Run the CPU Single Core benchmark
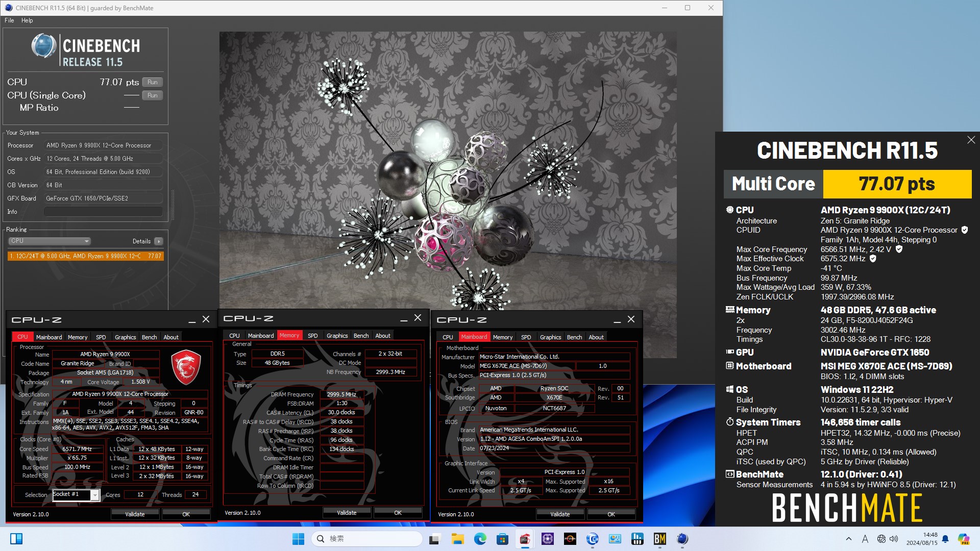 point(152,95)
